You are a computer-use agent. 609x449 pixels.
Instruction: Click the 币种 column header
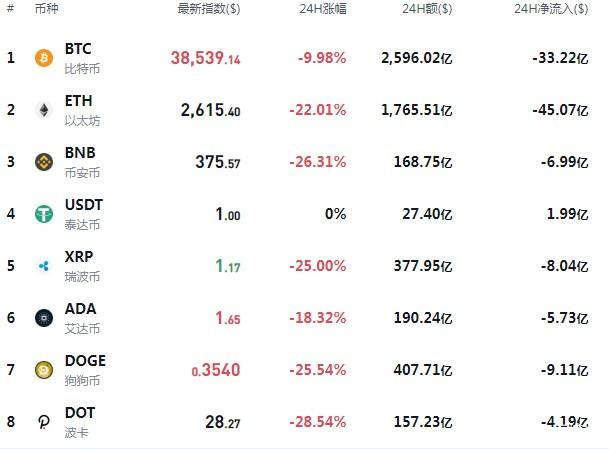pos(46,9)
